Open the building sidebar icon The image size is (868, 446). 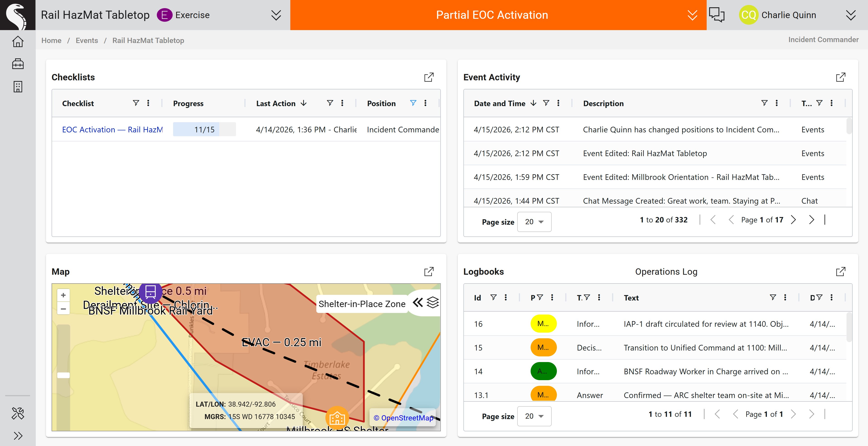tap(18, 87)
